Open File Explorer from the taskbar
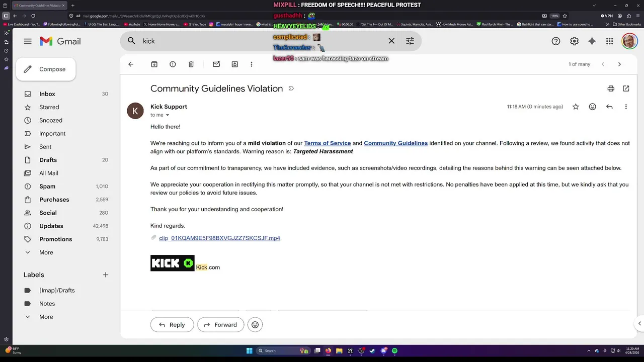The height and width of the screenshot is (362, 644). tap(339, 350)
